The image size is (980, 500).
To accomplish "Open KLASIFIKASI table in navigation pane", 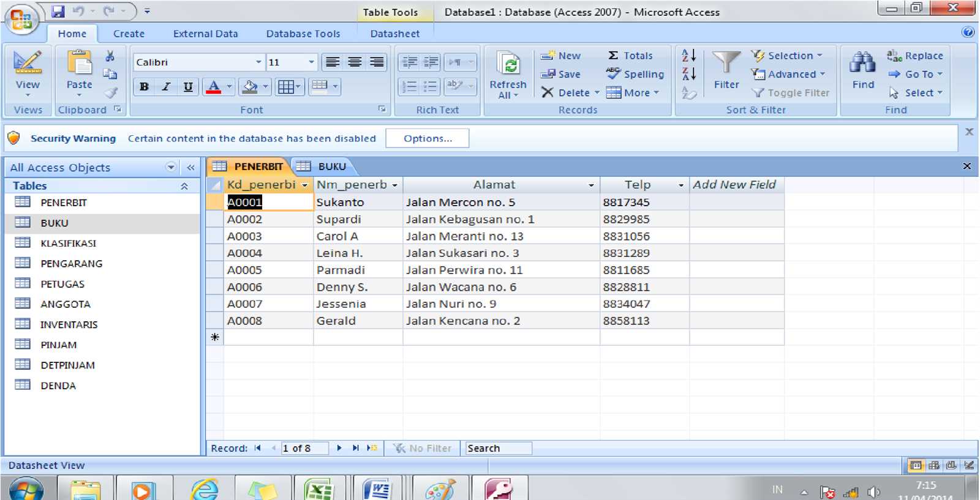I will (x=68, y=243).
